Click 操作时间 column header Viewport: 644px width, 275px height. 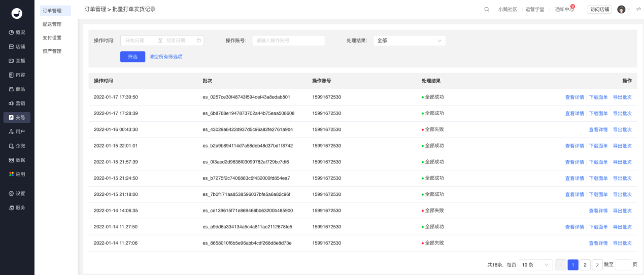coord(104,81)
